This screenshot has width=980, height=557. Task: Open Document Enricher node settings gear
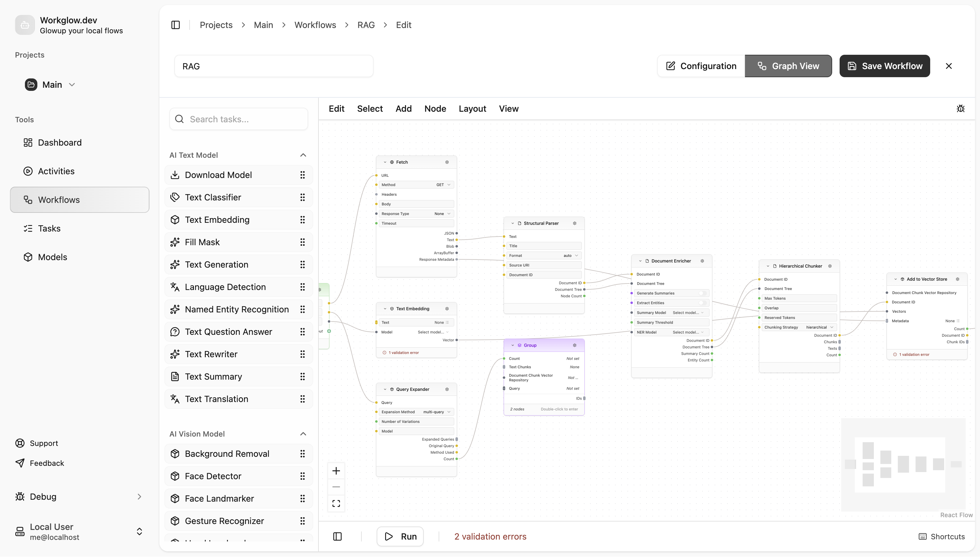point(702,261)
